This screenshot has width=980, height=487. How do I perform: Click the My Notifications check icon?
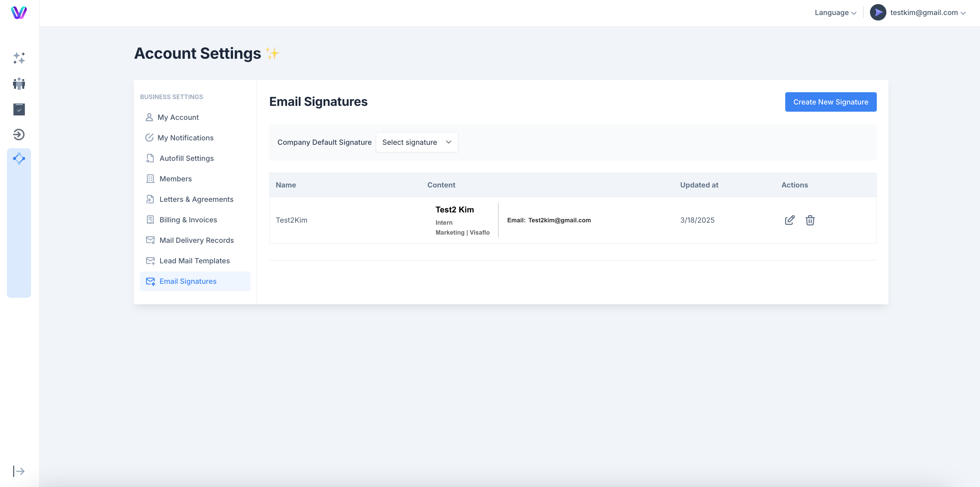(x=149, y=138)
